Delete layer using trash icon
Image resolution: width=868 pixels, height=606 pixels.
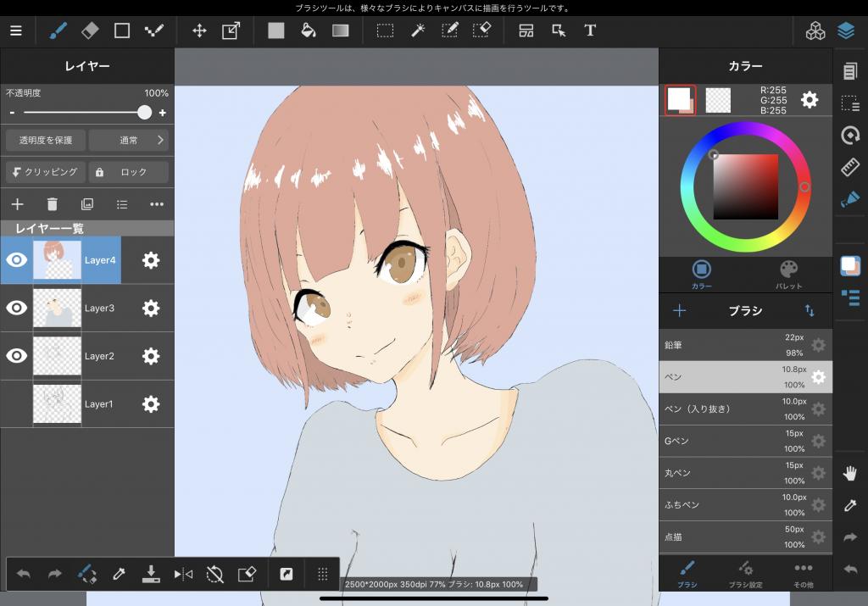tap(52, 204)
